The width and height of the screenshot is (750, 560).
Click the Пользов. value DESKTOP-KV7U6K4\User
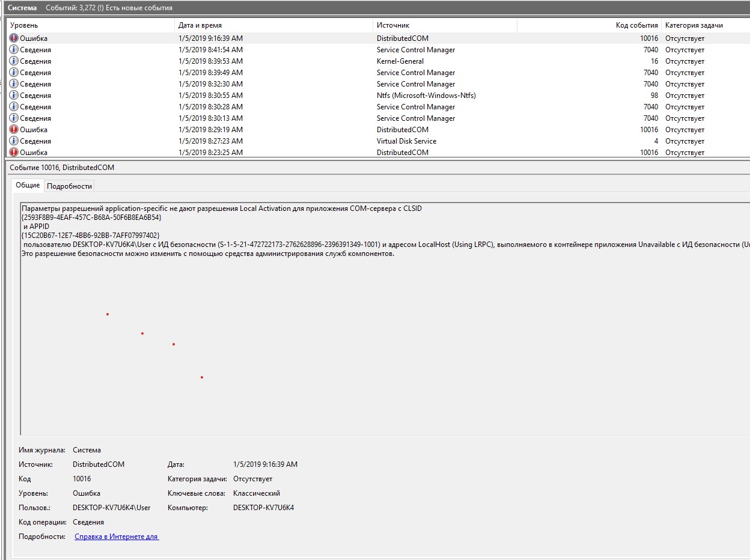[112, 508]
